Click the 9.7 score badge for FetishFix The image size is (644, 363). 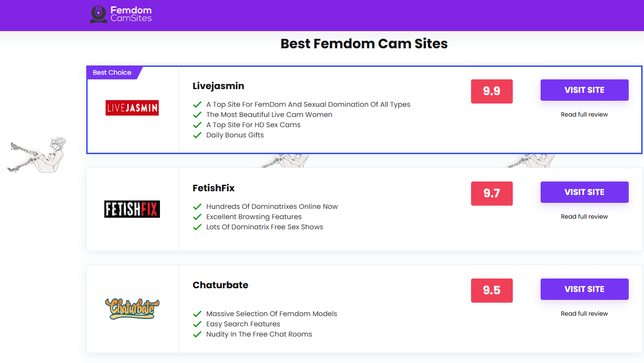coord(491,194)
